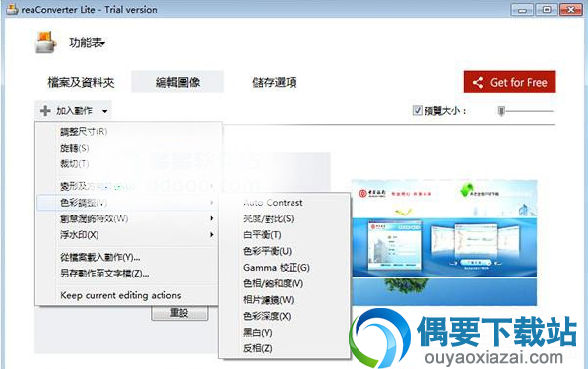This screenshot has width=588, height=369.
Task: Expand the 創意潤飾特效(W) submenu arrow
Action: [212, 218]
